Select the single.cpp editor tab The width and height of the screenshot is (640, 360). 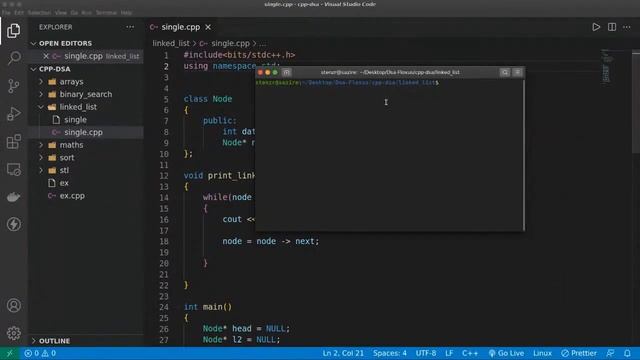point(181,27)
